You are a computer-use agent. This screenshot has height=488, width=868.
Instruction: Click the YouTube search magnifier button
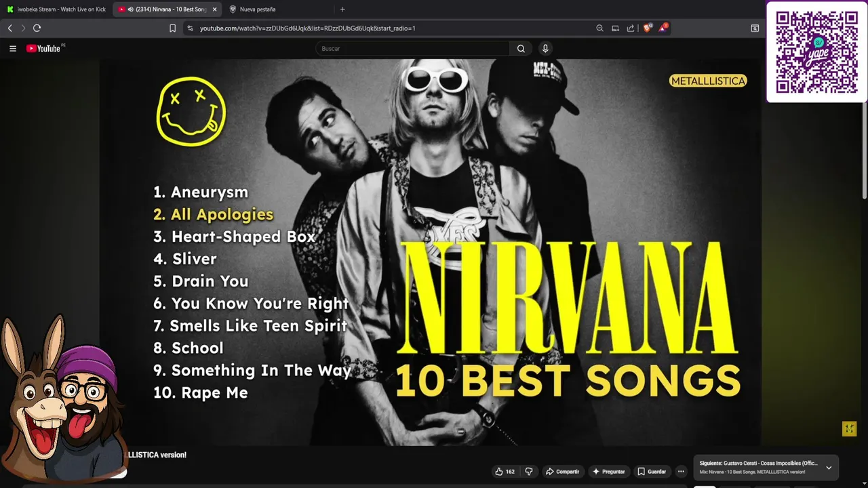pos(521,48)
